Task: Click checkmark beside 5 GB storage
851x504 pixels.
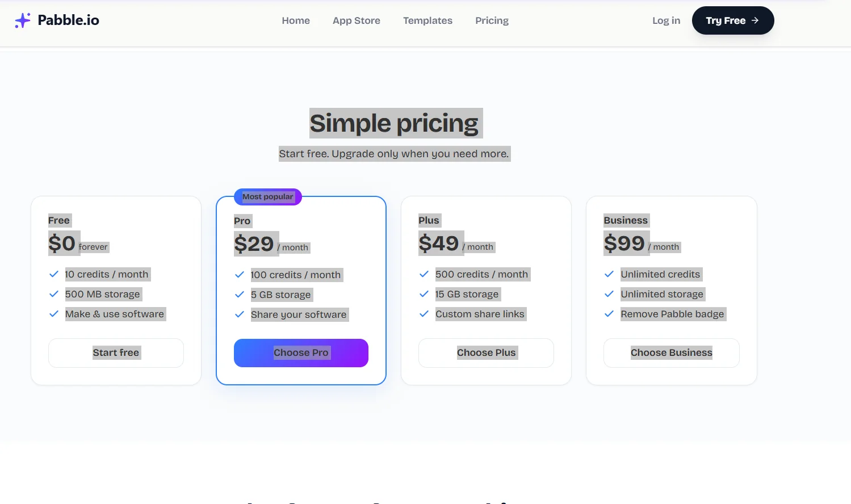Action: click(x=240, y=295)
